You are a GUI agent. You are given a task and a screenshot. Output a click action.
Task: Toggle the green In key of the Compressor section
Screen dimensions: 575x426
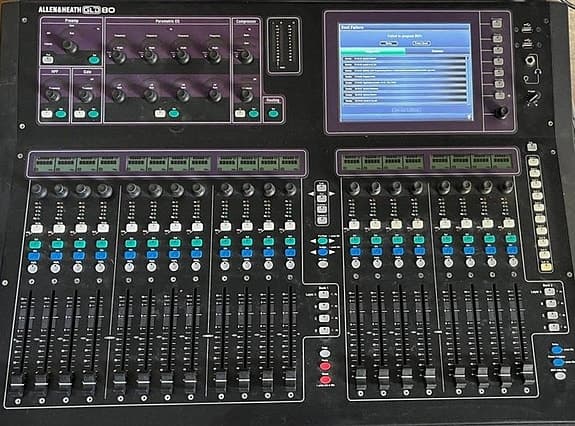(253, 113)
